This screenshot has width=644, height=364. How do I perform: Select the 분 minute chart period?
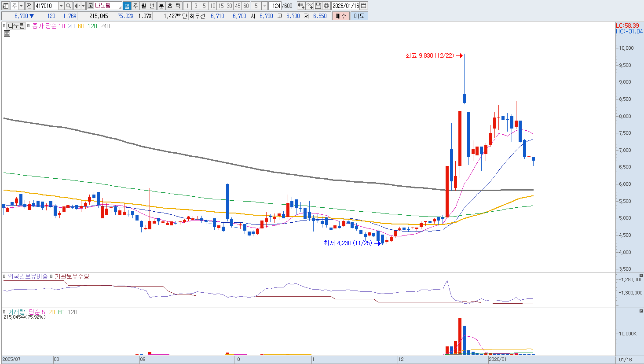click(161, 6)
